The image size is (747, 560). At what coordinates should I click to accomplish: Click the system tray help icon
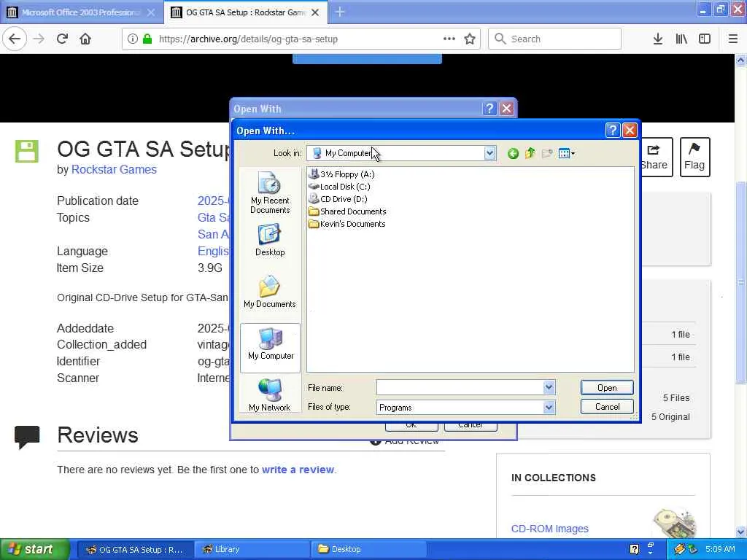634,549
